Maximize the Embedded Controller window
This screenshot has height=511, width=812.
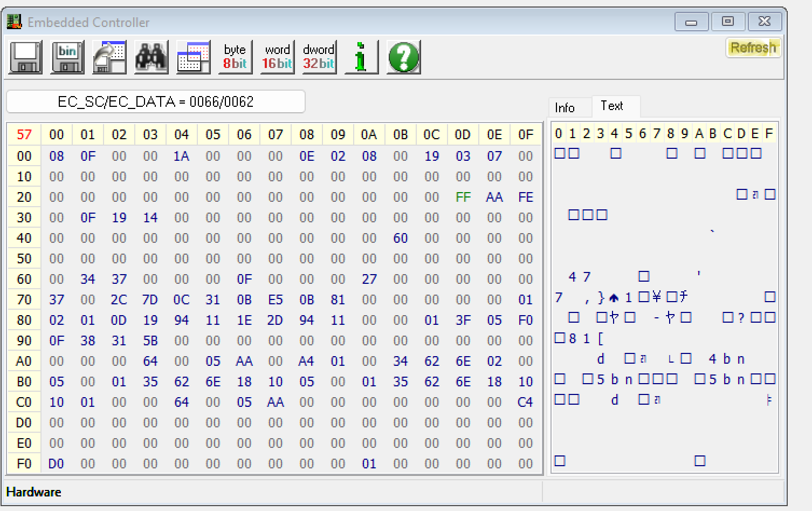click(728, 22)
